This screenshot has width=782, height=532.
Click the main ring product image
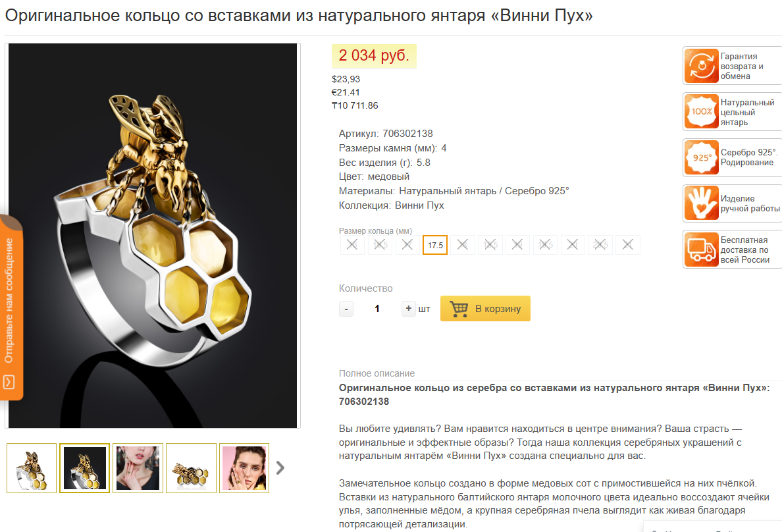(153, 236)
